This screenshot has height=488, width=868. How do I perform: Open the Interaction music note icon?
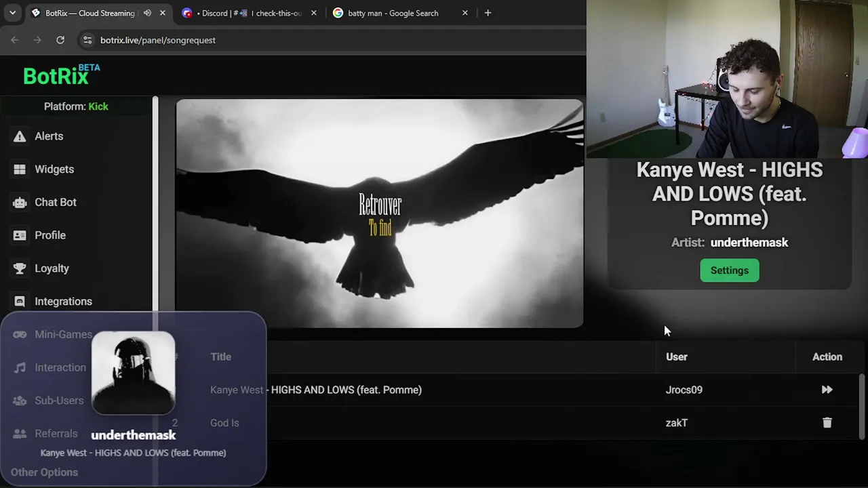point(20,367)
